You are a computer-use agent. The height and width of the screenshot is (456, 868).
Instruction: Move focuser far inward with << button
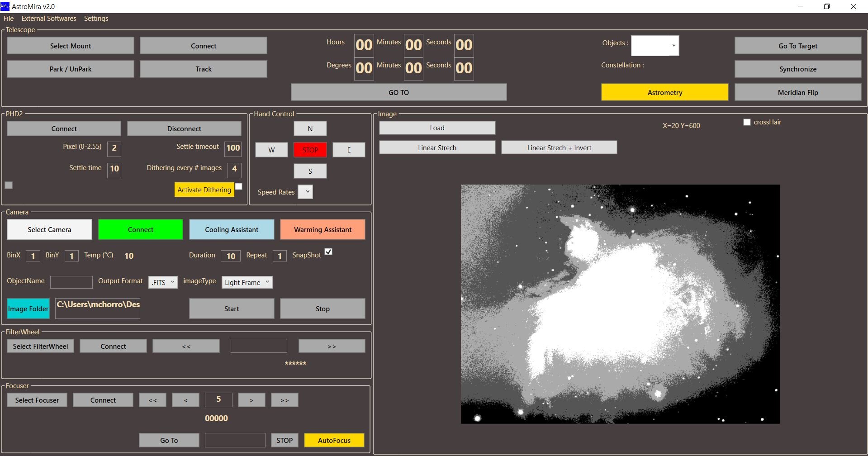point(152,400)
